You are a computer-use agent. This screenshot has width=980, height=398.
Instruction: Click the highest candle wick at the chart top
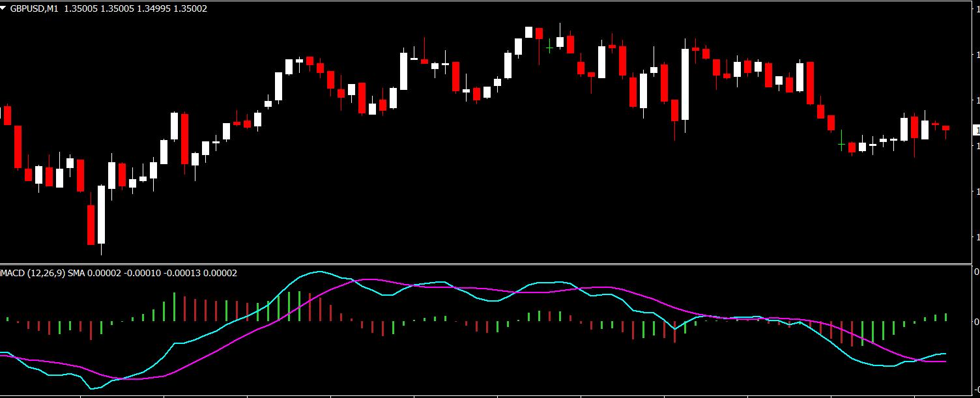pos(560,27)
